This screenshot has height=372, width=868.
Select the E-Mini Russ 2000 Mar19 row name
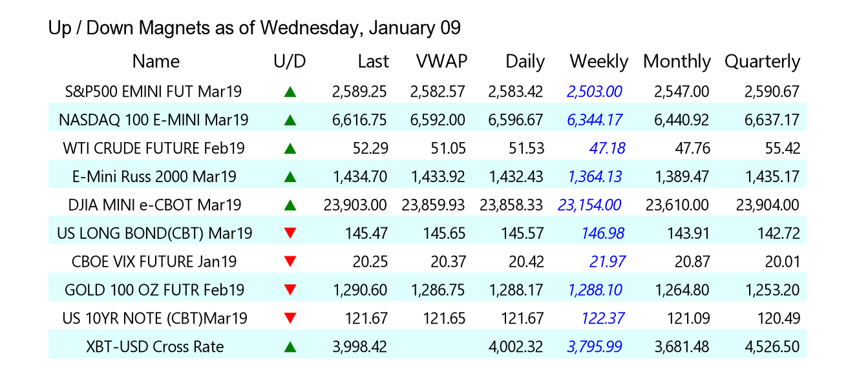point(154,176)
